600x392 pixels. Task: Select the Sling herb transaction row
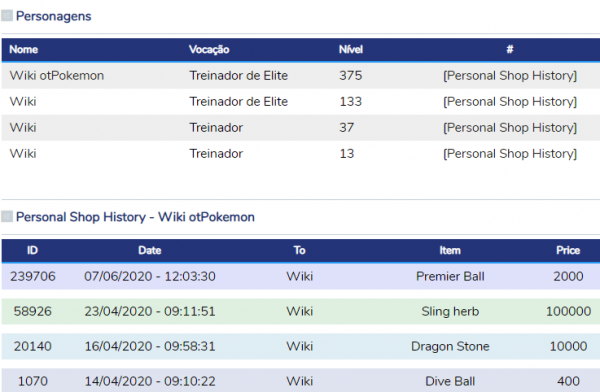(301, 312)
